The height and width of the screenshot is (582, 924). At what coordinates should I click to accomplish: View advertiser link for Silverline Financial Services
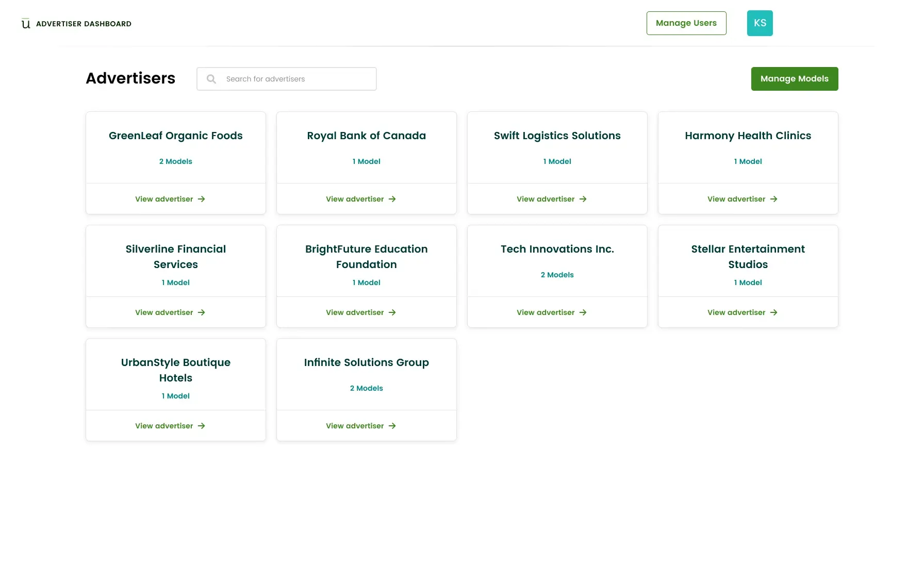[170, 312]
